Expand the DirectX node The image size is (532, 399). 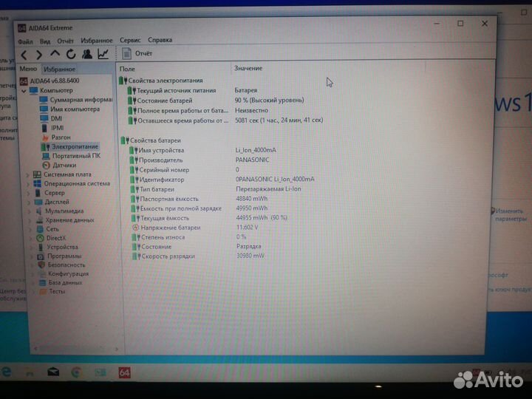coord(30,239)
